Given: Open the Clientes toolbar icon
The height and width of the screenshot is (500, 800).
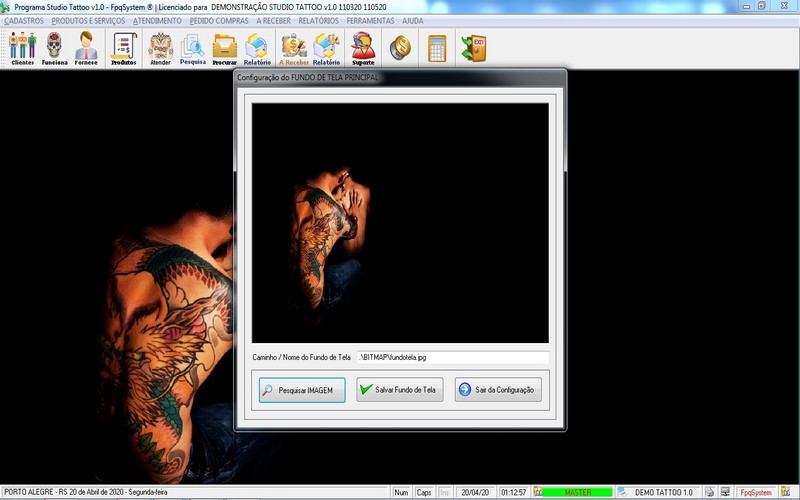Looking at the screenshot, I should [x=22, y=48].
